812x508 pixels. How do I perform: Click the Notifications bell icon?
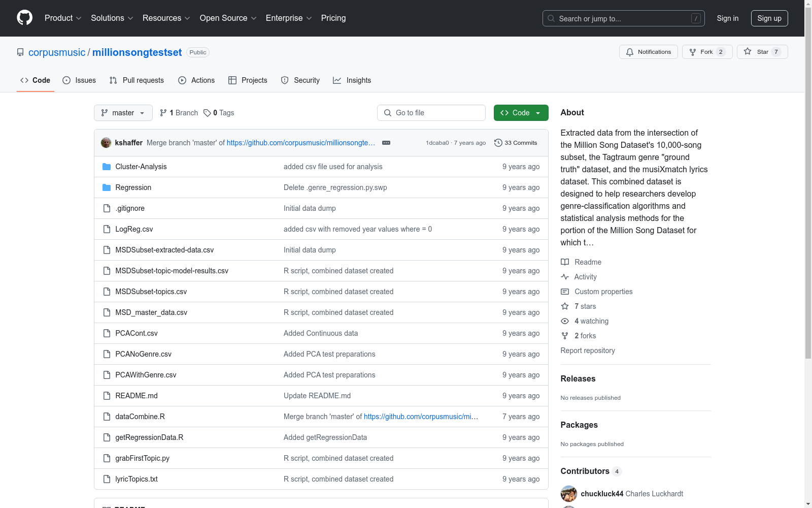coord(630,52)
